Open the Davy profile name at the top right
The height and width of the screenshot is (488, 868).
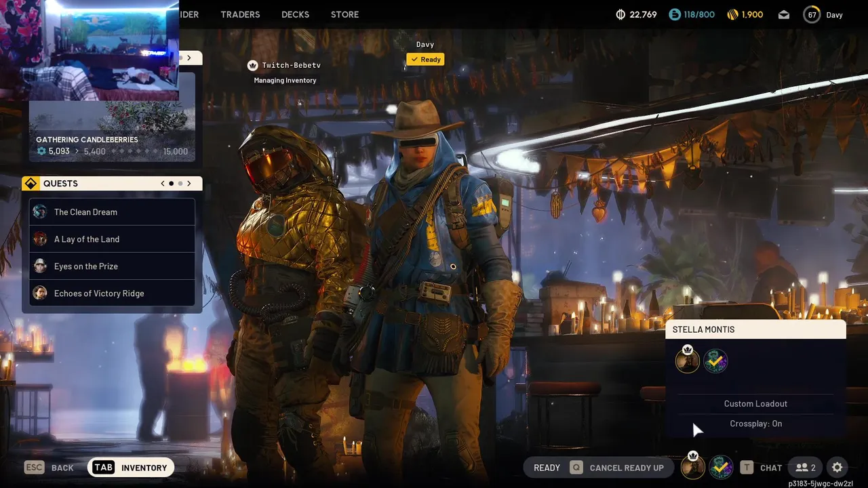coord(834,14)
